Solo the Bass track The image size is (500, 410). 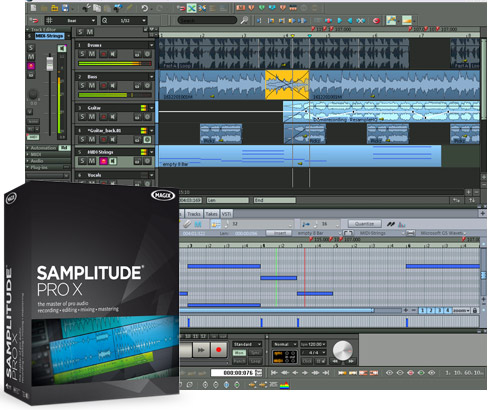click(82, 85)
